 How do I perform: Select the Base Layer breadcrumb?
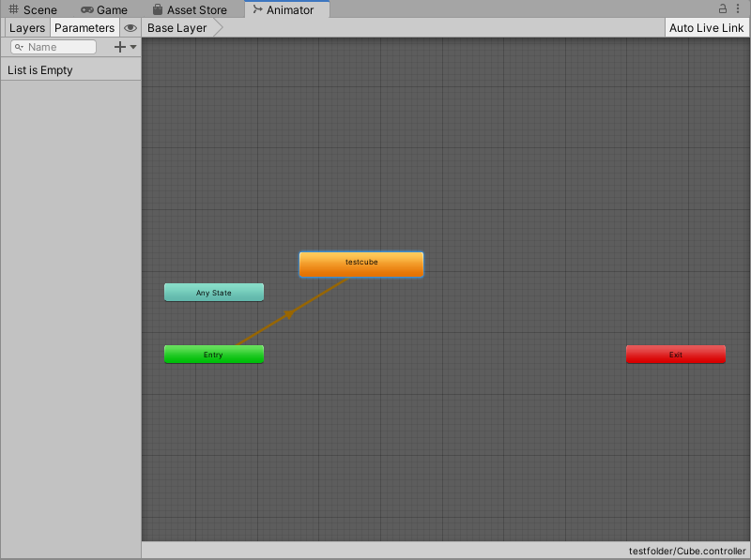(x=176, y=27)
